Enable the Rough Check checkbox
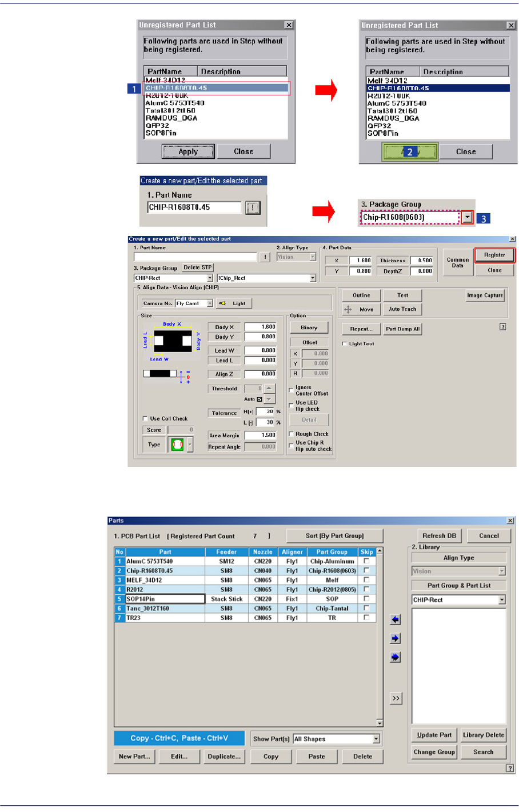 291,434
